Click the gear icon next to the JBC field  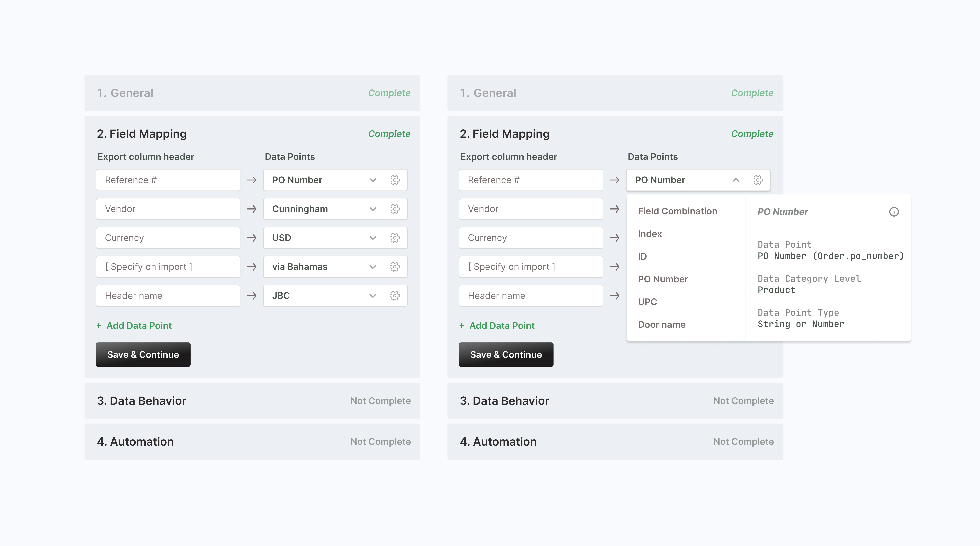coord(395,295)
